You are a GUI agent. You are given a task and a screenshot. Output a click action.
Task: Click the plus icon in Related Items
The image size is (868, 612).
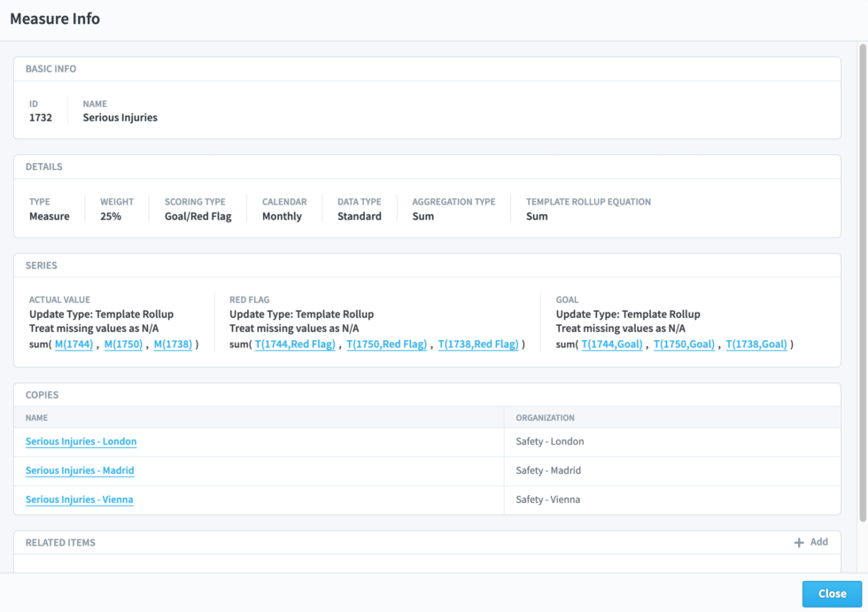coord(800,542)
